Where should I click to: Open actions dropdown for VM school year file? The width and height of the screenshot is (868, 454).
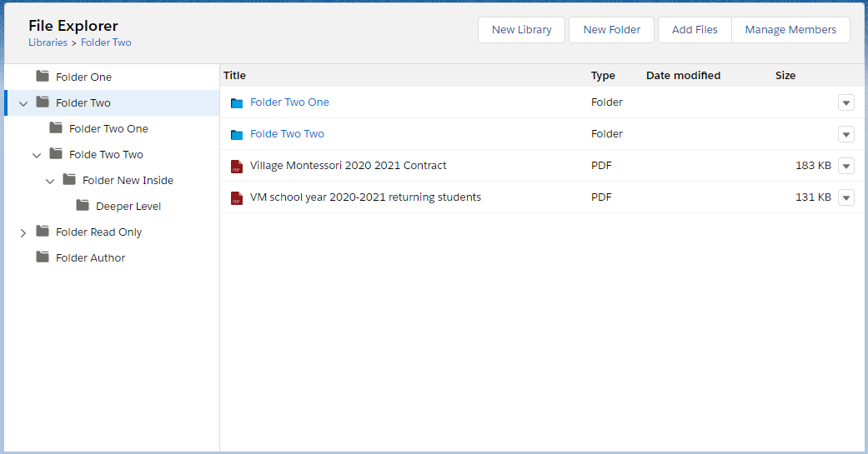[x=845, y=197]
